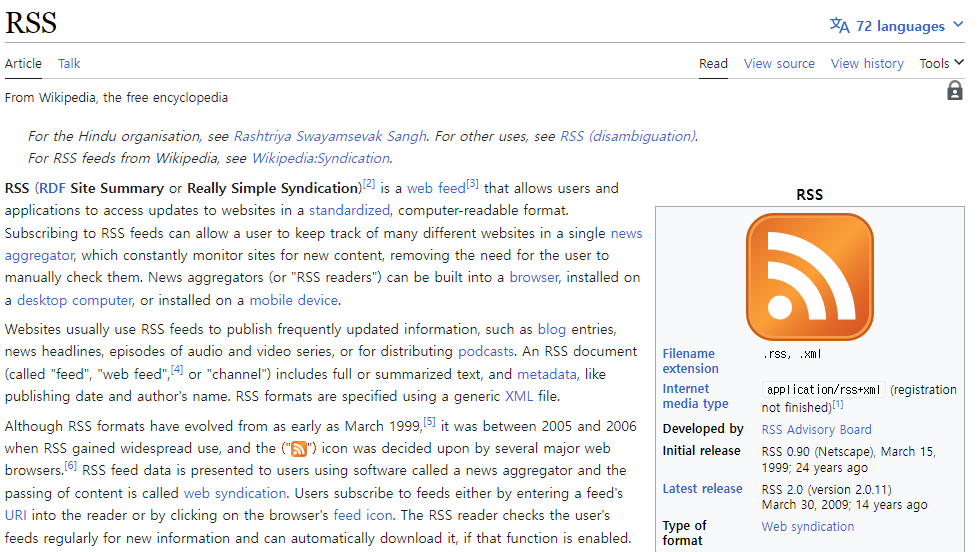
Task: Click the page protection lock icon
Action: point(954,90)
